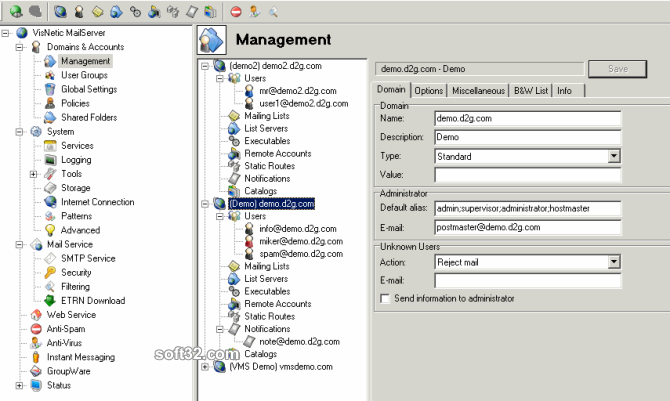Open GroupWare in the sidebar
Image resolution: width=670 pixels, height=401 pixels.
68,372
